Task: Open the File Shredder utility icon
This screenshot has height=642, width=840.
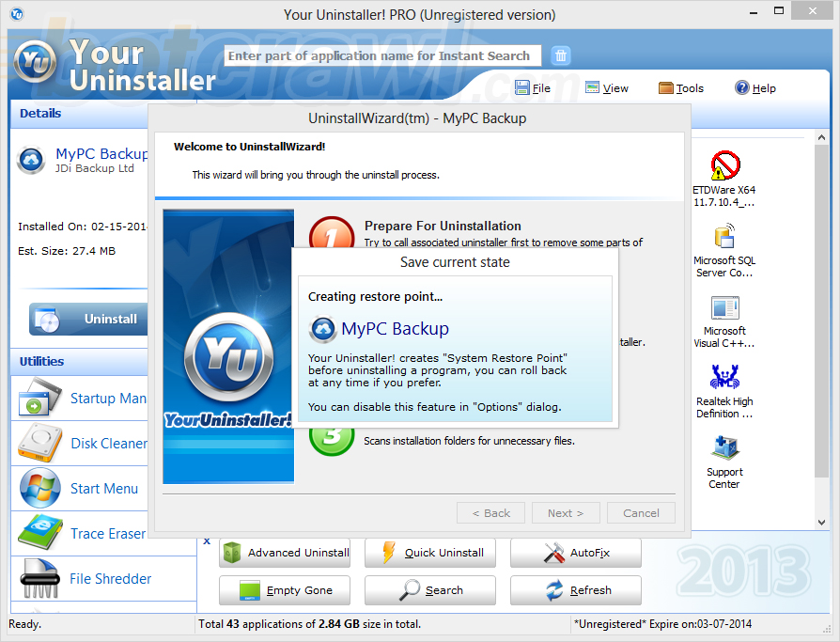Action: [x=39, y=578]
